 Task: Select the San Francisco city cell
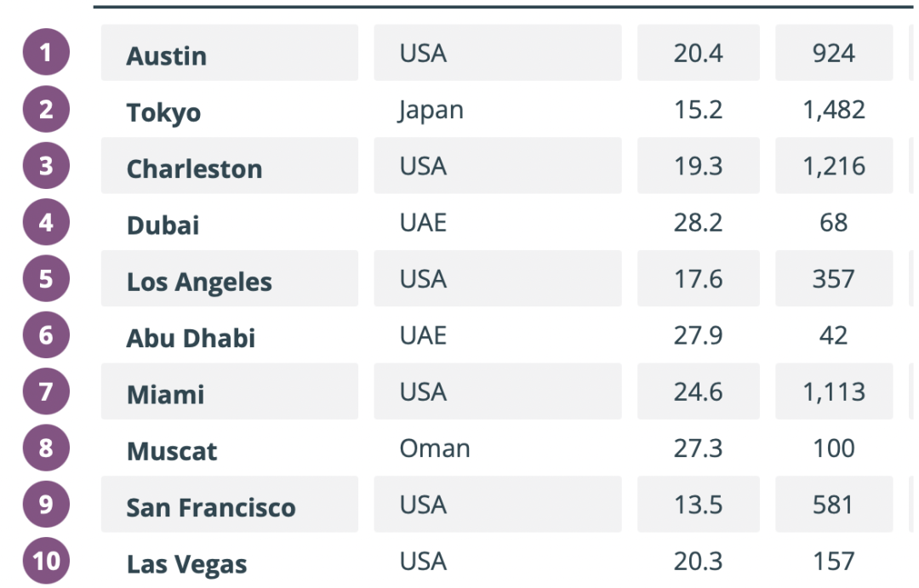(x=230, y=504)
